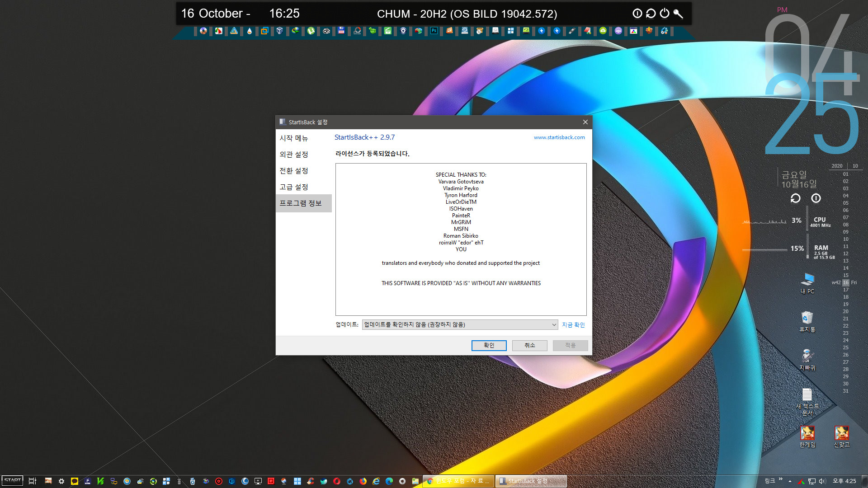Close the StartIsBack 설정 dialog
Screen dimensions: 868x488
[585, 122]
